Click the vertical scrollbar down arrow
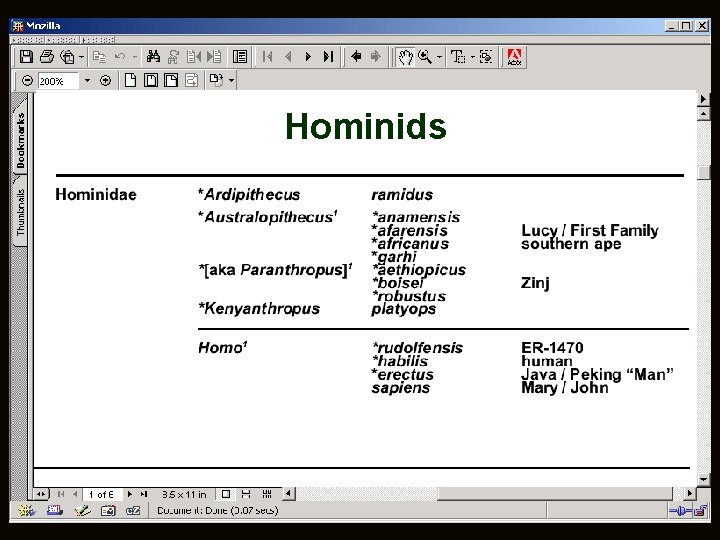 (703, 479)
